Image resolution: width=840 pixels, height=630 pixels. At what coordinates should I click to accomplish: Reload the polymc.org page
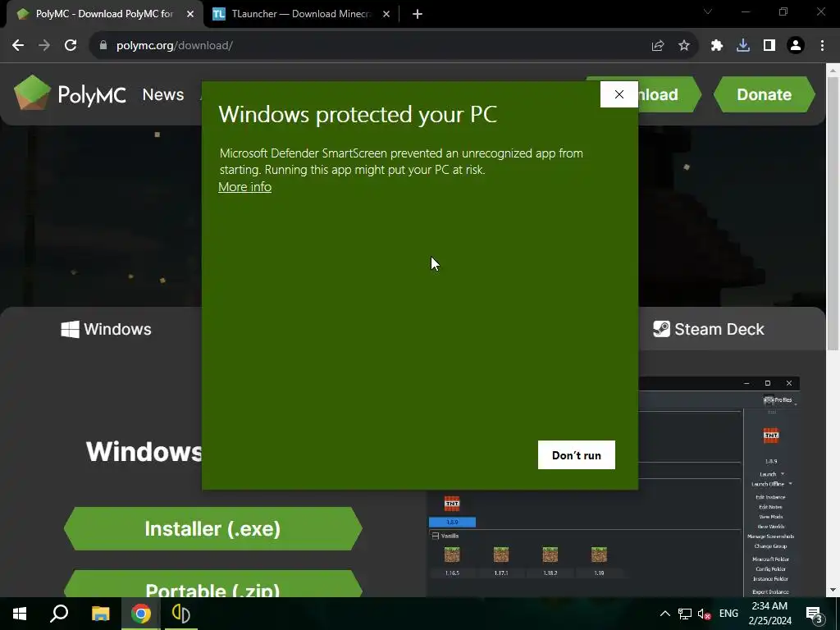(71, 46)
